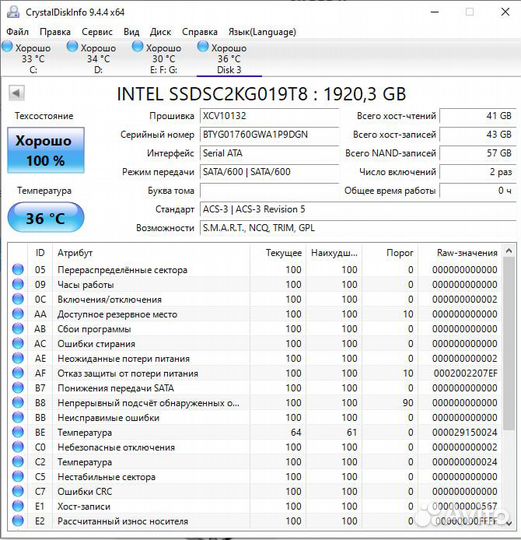521x540 pixels.
Task: Click status orb of attribute AF row
Action: click(18, 373)
